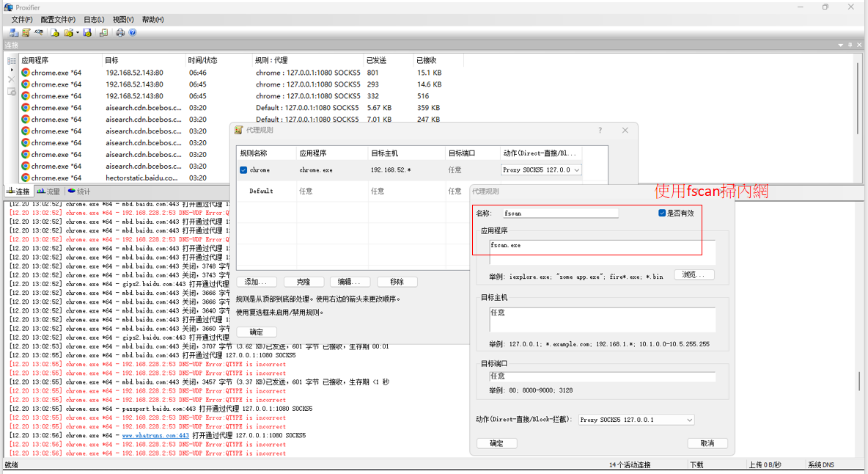Image resolution: width=868 pixels, height=474 pixels.
Task: Open the Proxy Servers toolbar icon
Action: [x=14, y=33]
